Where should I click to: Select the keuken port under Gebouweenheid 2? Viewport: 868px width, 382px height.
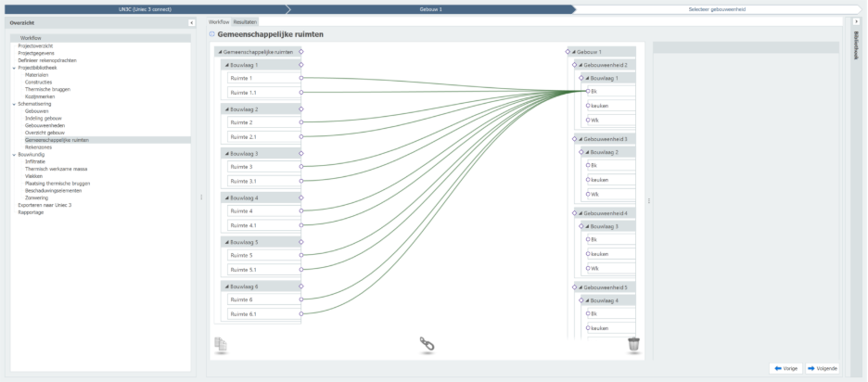pos(588,106)
